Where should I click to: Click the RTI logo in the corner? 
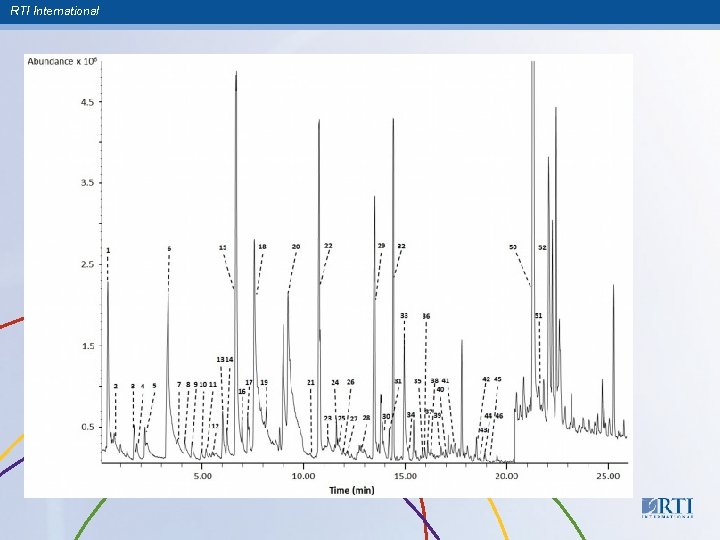tap(667, 508)
